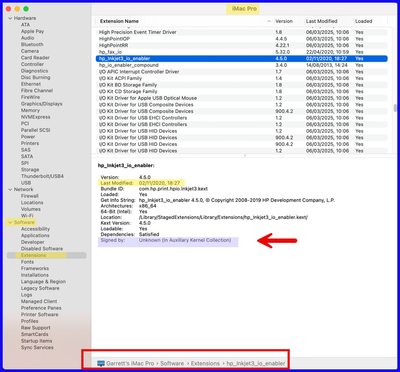Image resolution: width=400 pixels, height=372 pixels.
Task: Select I/O Kit ACPI Family row
Action: [x=242, y=78]
